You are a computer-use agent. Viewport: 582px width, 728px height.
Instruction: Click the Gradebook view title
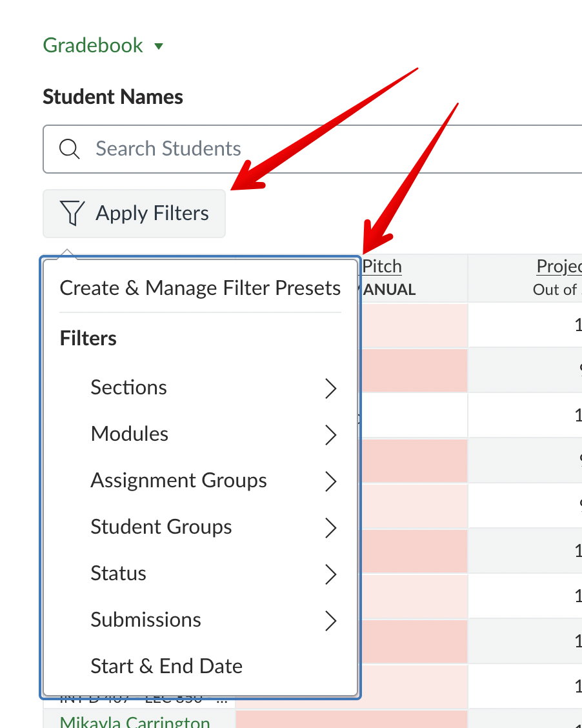(x=93, y=46)
